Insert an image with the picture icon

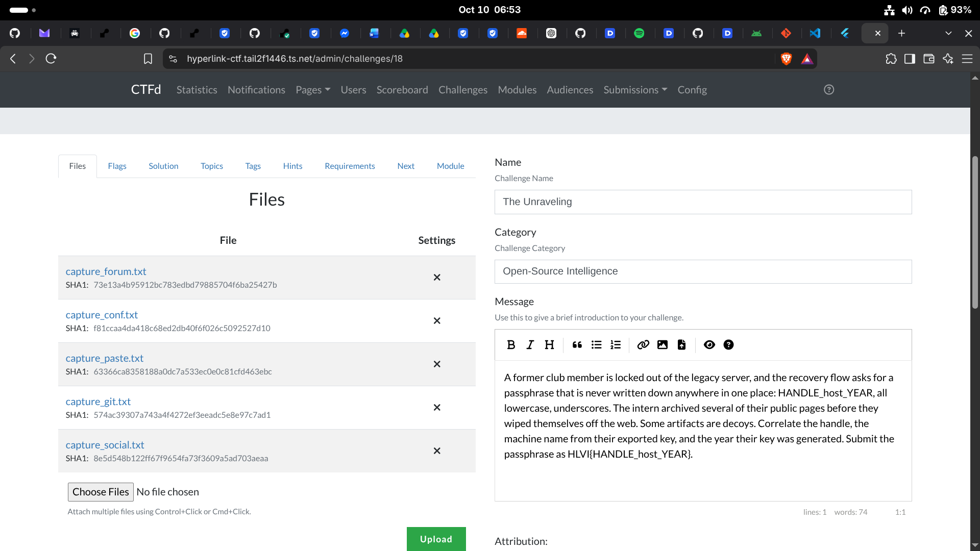click(x=663, y=345)
